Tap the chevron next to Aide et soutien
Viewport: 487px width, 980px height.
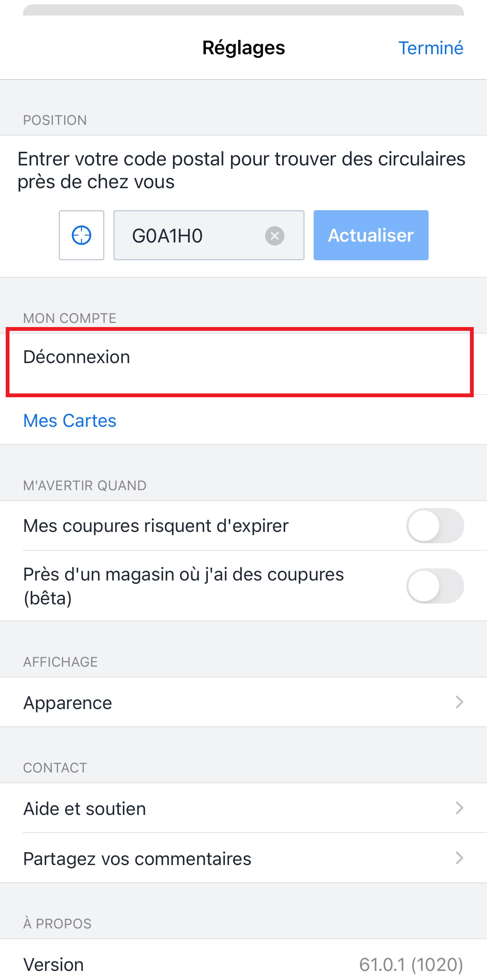point(459,808)
